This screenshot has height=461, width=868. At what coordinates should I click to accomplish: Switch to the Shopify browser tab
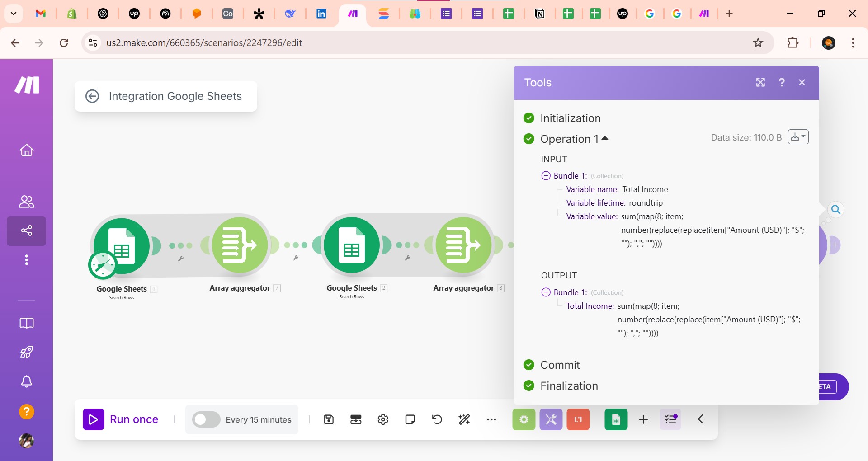click(x=72, y=14)
